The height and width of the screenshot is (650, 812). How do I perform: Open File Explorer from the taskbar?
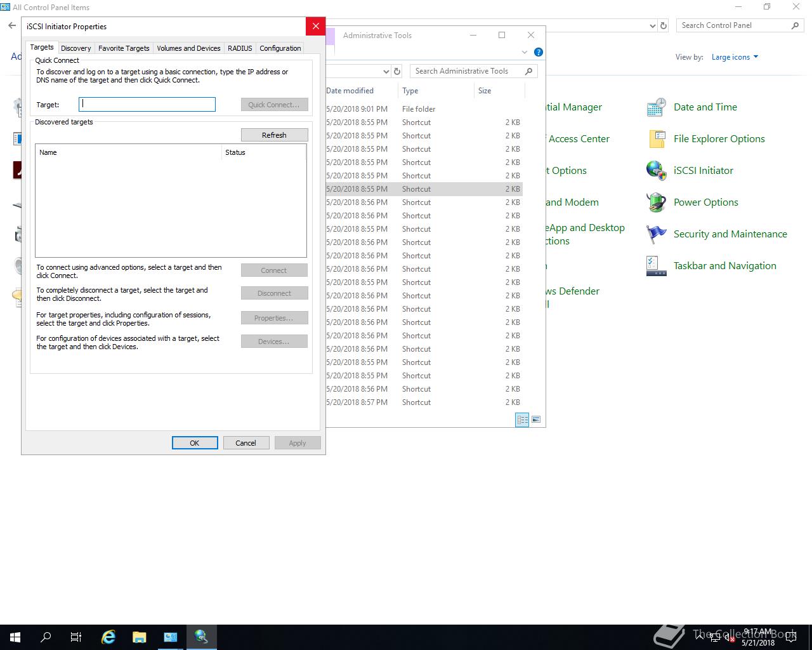(140, 637)
